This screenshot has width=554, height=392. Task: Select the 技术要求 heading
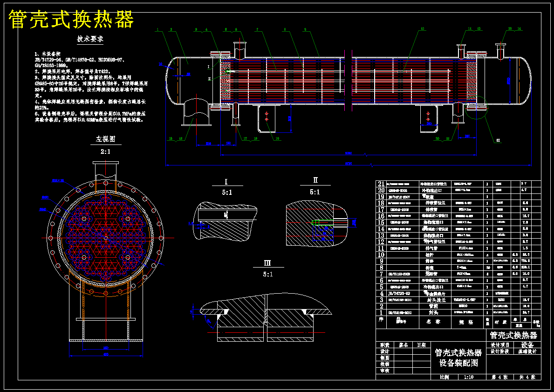pos(90,39)
